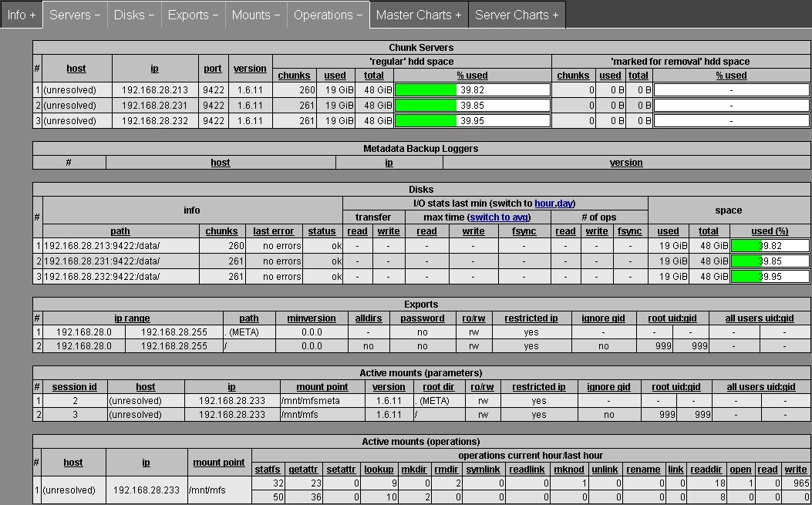The width and height of the screenshot is (812, 505).
Task: Sort Disks table by last error
Action: click(274, 231)
